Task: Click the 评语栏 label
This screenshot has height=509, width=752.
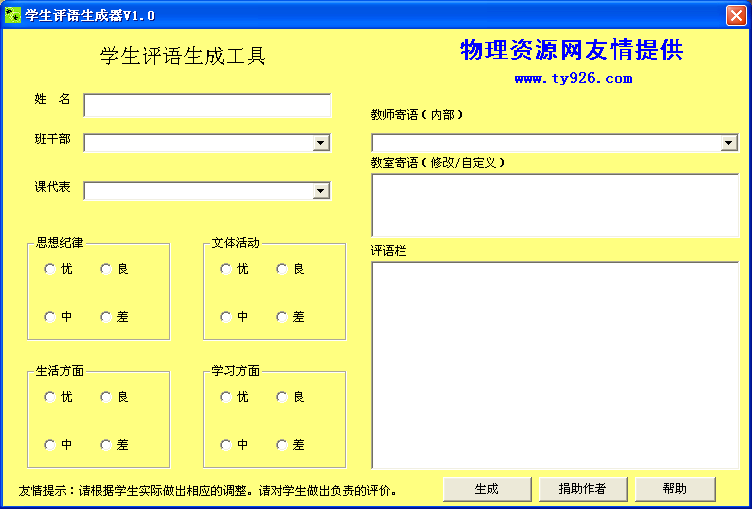Action: (388, 251)
